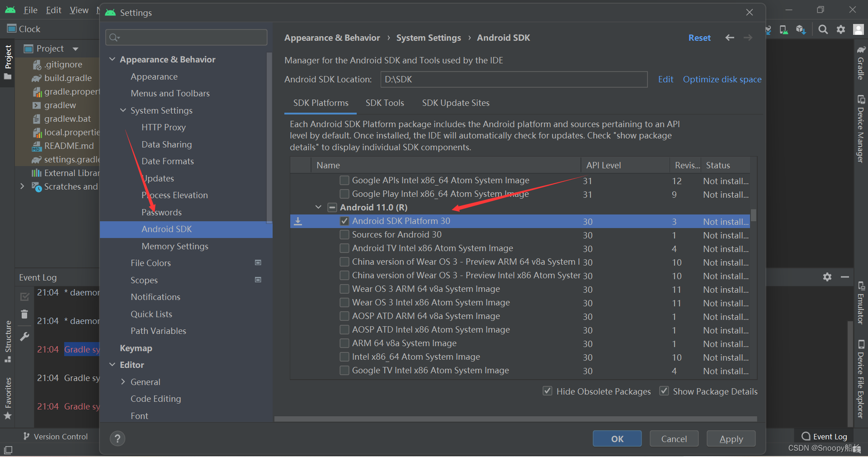Click the horizontal scrollbar below SDK table

(515, 419)
